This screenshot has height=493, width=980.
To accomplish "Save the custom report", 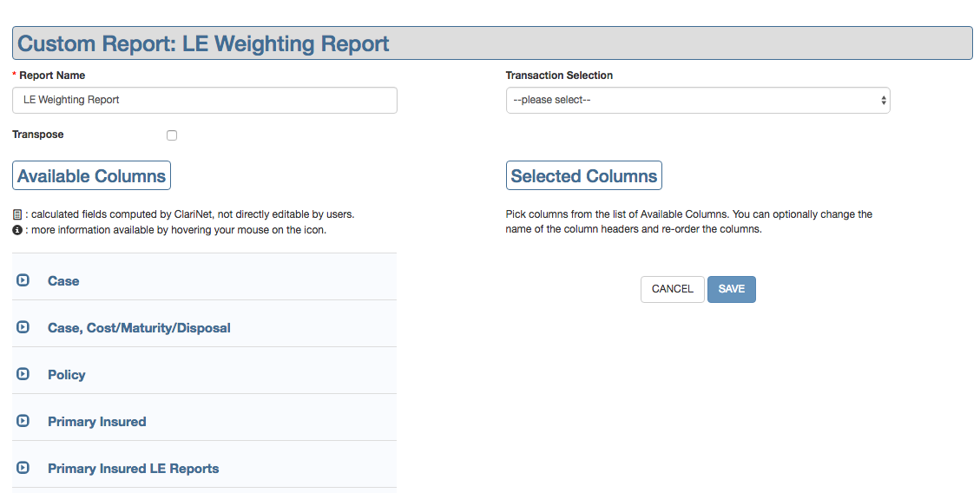I will click(732, 289).
